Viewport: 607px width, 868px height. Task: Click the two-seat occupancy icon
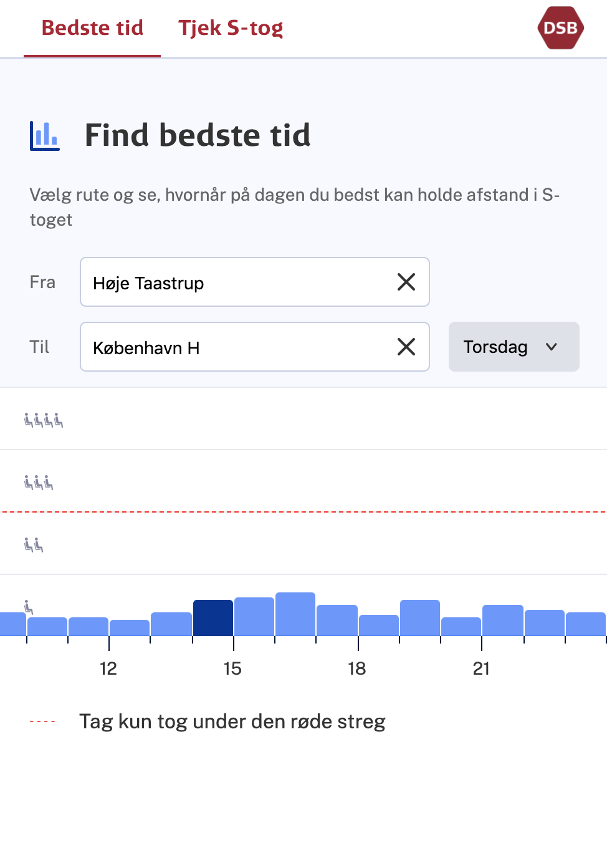click(x=34, y=545)
